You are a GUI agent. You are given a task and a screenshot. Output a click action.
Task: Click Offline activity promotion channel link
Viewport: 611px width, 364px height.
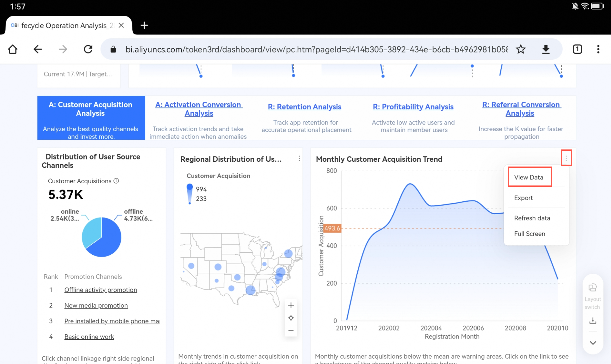coord(100,290)
